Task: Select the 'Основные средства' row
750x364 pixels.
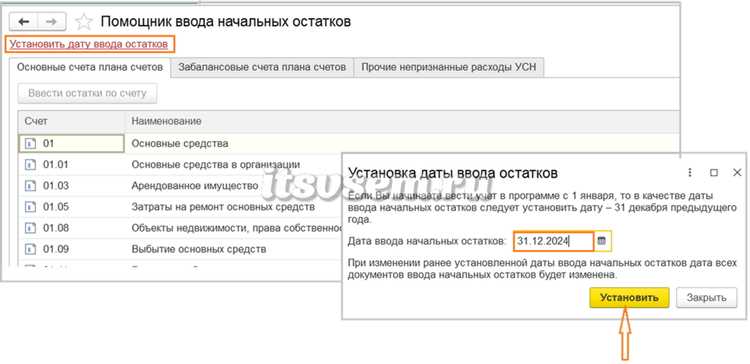Action: [349, 143]
